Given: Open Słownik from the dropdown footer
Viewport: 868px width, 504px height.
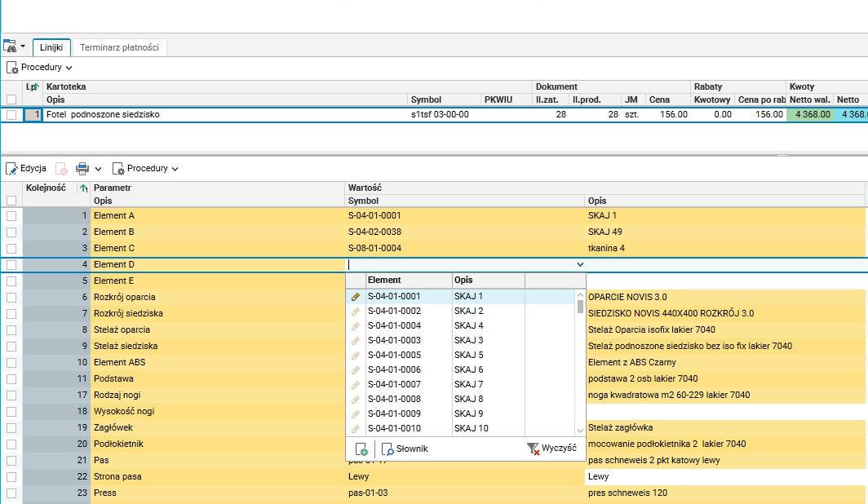Looking at the screenshot, I should [405, 449].
